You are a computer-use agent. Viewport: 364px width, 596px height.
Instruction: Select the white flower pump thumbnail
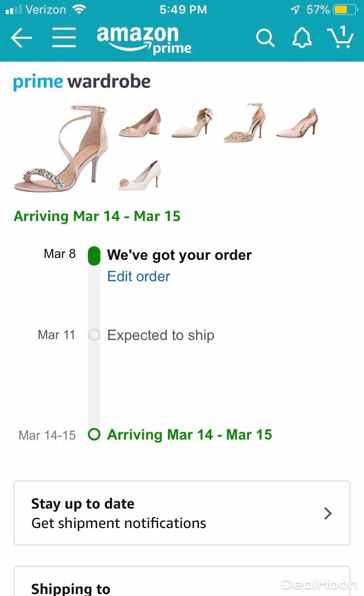140,176
